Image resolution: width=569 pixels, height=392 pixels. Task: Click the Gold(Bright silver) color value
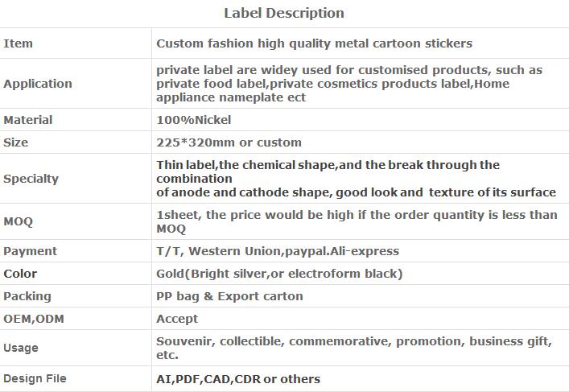click(x=279, y=274)
